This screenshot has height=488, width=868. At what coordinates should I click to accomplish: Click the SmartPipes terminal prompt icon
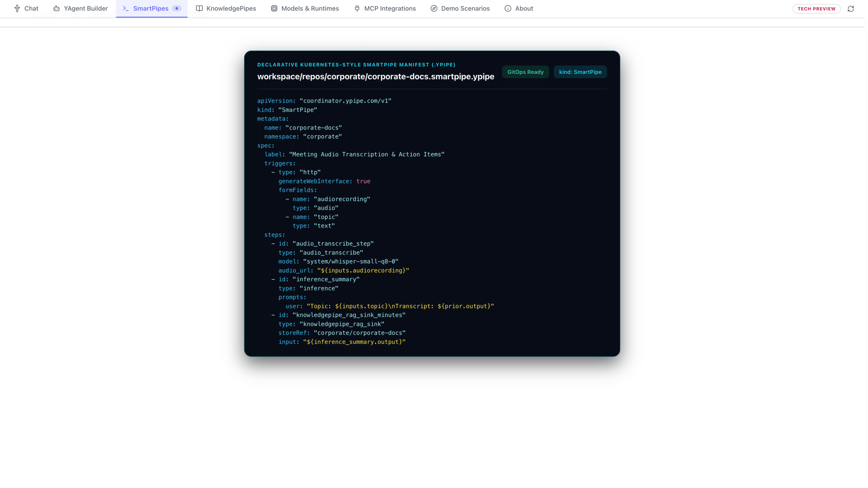pos(125,8)
